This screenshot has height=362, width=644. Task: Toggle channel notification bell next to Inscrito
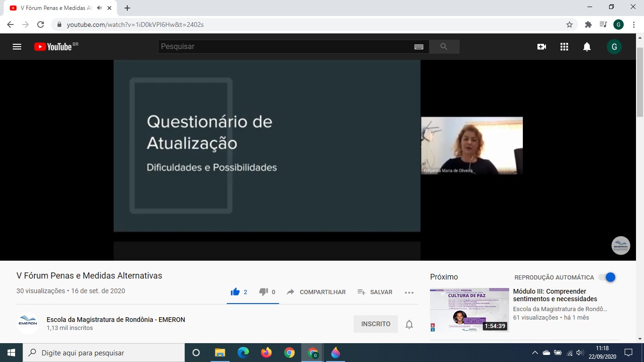click(409, 324)
